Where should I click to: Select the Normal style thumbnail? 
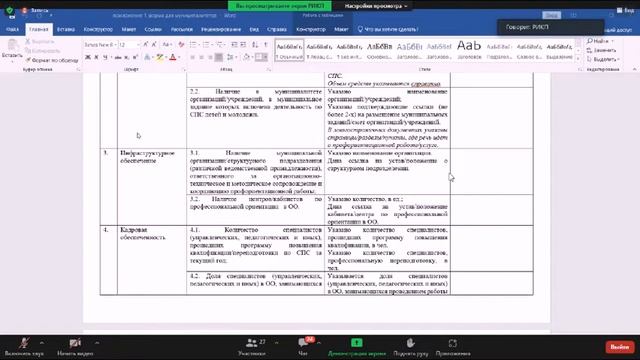[x=289, y=50]
